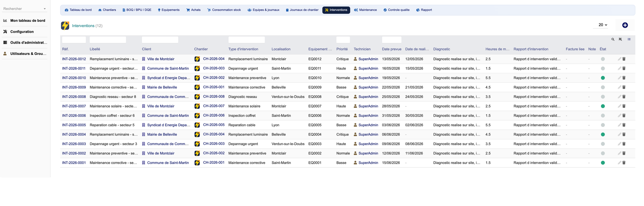Image resolution: width=644 pixels, height=206 pixels.
Task: Edit intervention INT-2026-0005 with pencil icon
Action: coord(619,125)
